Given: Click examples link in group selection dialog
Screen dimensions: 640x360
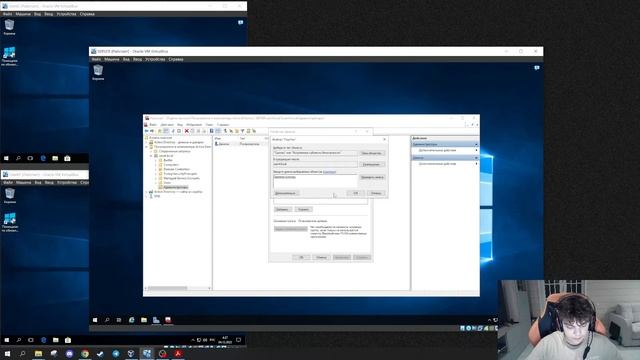Looking at the screenshot, I should [x=329, y=172].
